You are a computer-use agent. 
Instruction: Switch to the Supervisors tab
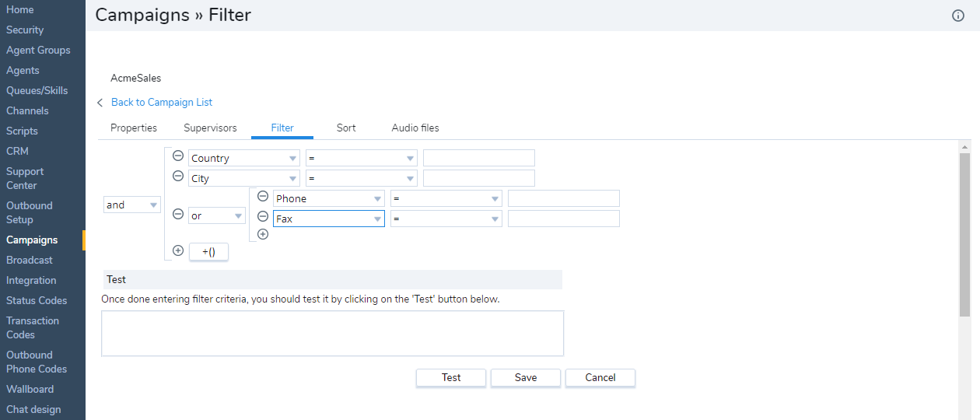[210, 128]
